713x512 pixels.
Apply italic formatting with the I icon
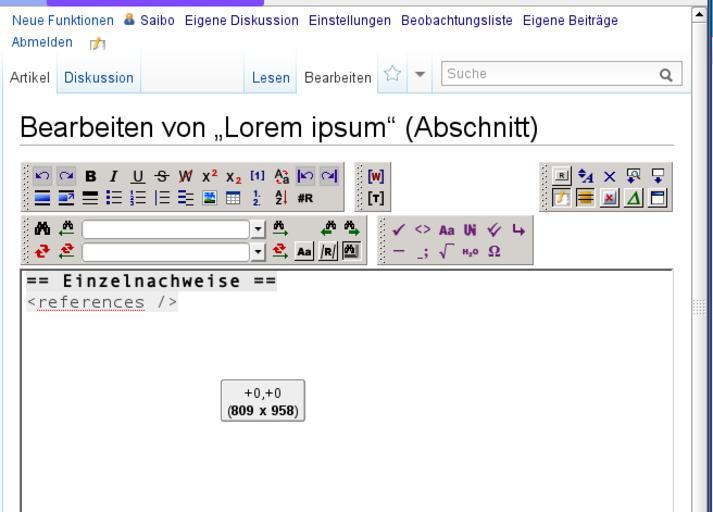112,176
